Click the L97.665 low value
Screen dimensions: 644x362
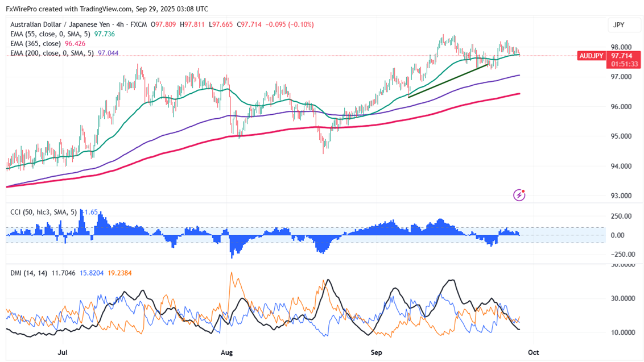coord(221,24)
